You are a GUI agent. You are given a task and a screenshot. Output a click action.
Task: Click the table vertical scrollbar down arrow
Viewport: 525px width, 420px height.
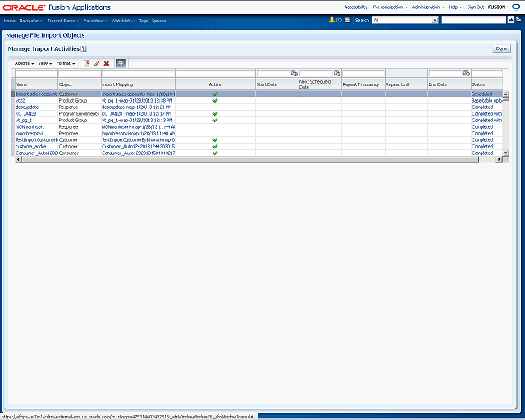[505, 153]
